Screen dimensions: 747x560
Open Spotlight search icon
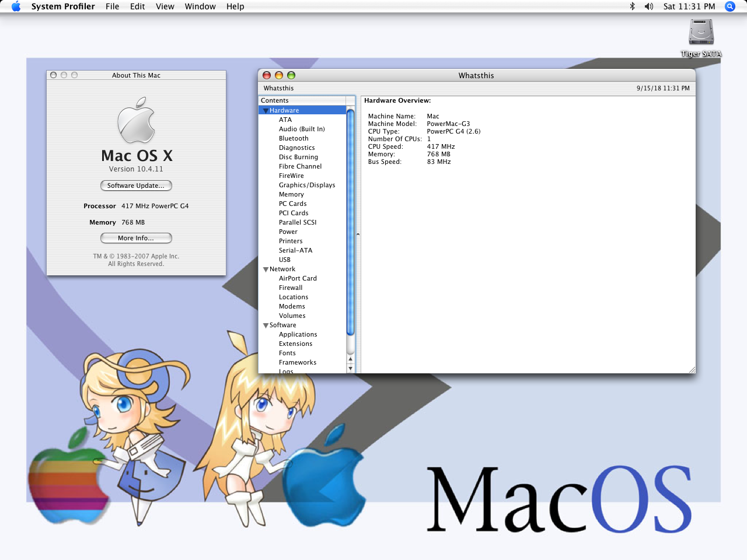(730, 6)
